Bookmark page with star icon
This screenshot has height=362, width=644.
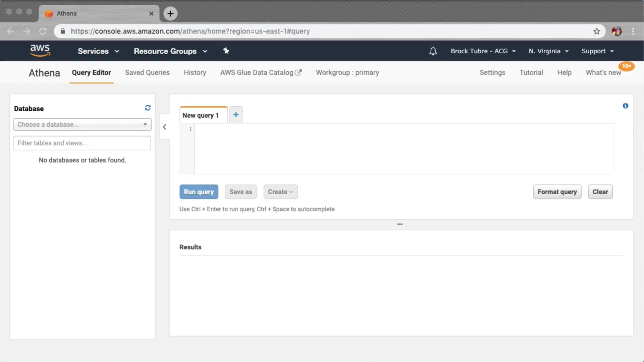(x=596, y=31)
